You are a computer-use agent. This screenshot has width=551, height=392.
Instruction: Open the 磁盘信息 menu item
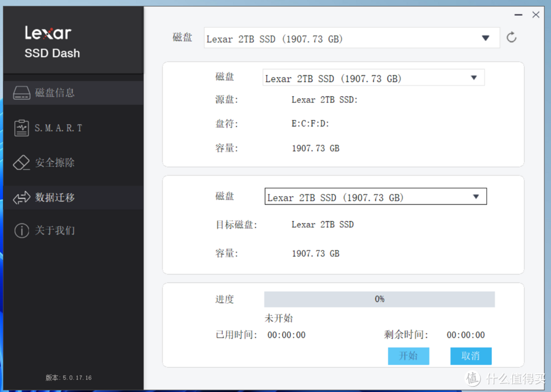coord(73,93)
